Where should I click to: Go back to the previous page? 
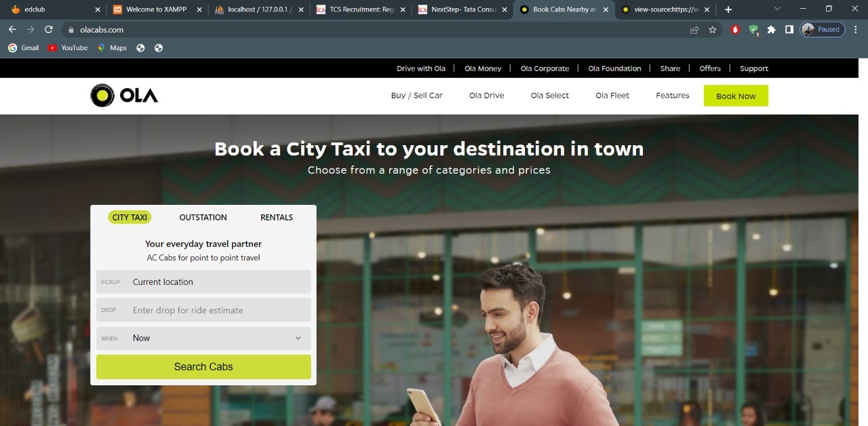(12, 30)
